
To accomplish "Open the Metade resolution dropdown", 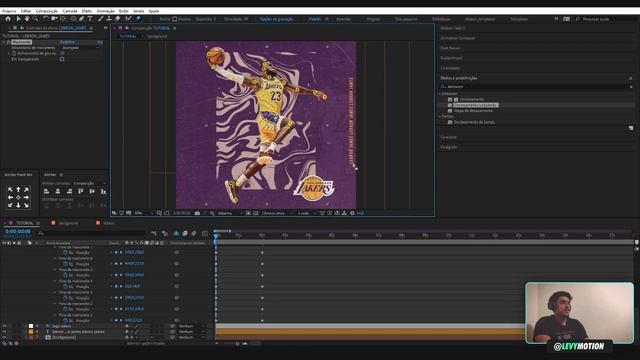I will point(230,213).
